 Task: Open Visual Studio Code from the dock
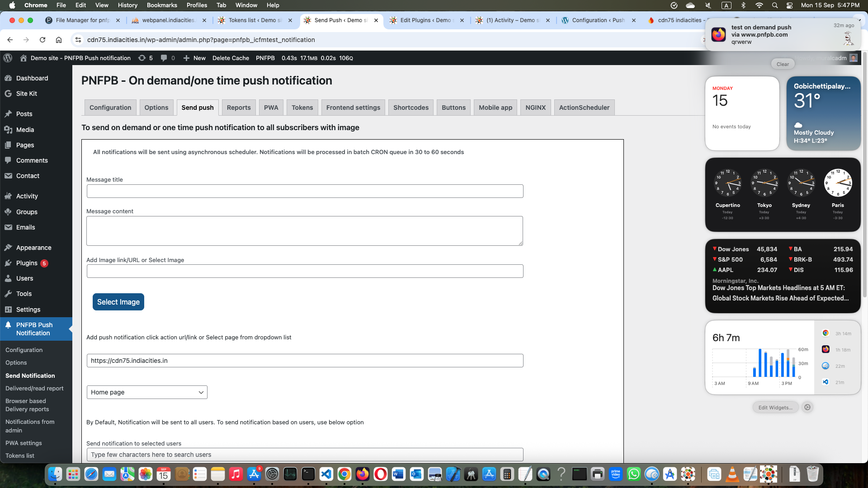click(326, 474)
